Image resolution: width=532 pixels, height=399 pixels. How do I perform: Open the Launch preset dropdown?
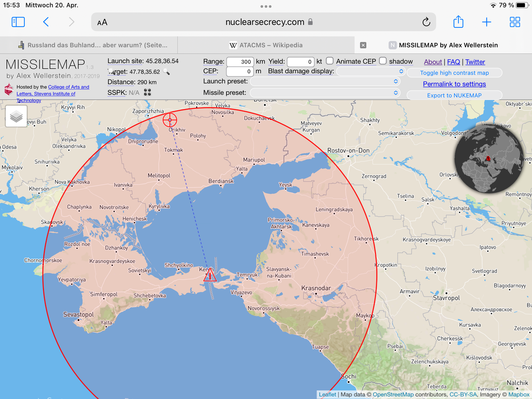tap(325, 82)
